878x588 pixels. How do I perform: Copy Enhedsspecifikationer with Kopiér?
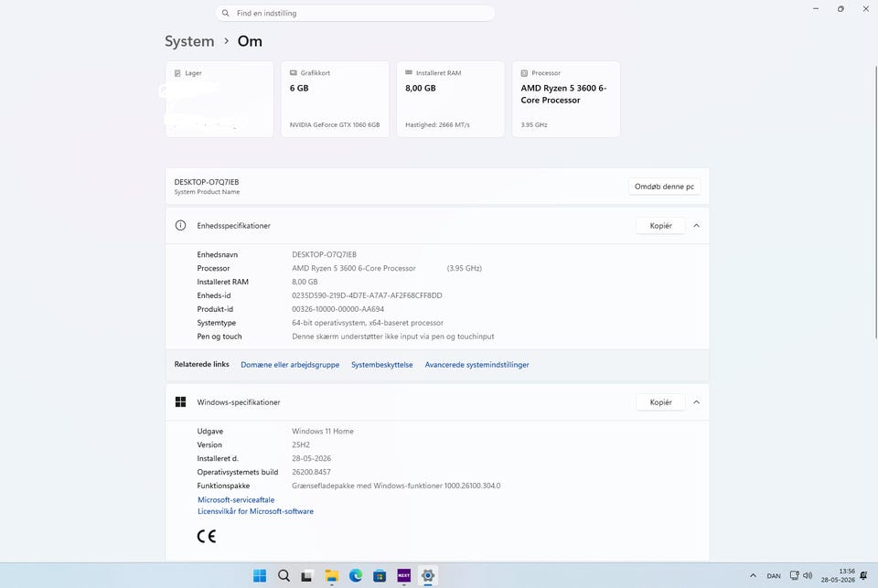[x=660, y=226]
